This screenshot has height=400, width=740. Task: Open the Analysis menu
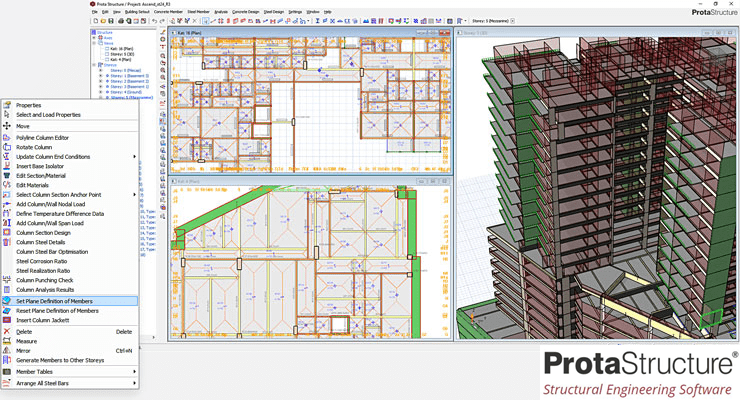point(221,12)
